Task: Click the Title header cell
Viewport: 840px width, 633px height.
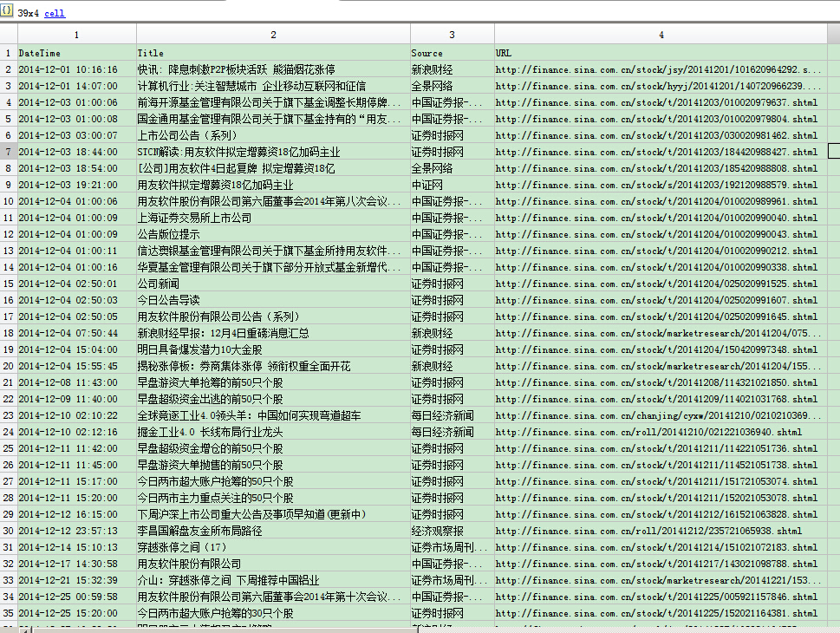Action: 273,53
